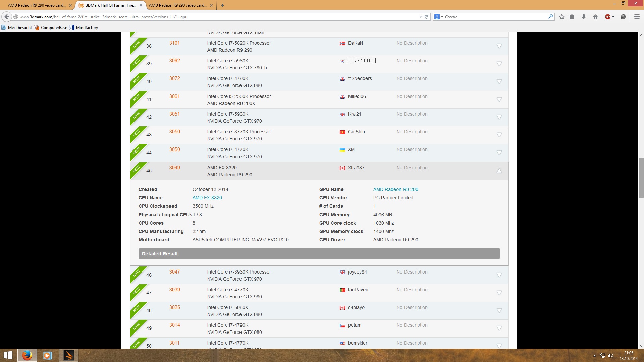Bookmark this page with star icon

pos(562,17)
